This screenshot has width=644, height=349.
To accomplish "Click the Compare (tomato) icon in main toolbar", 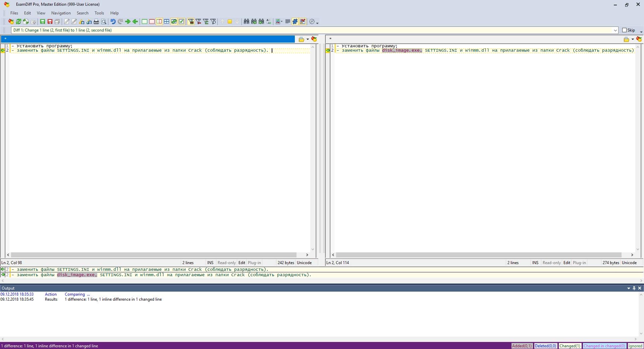I will [11, 21].
